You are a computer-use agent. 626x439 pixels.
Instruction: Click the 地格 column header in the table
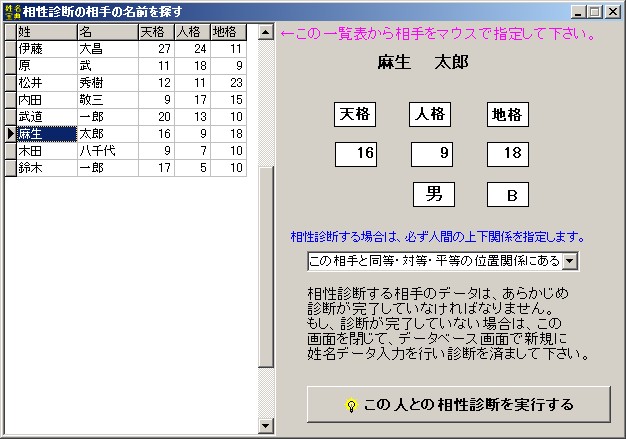[x=228, y=32]
